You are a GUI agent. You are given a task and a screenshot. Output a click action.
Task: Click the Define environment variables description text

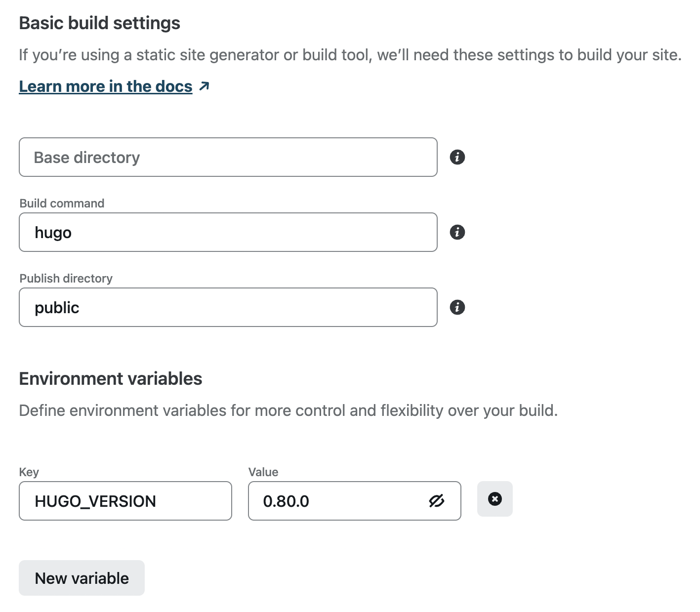(x=288, y=410)
